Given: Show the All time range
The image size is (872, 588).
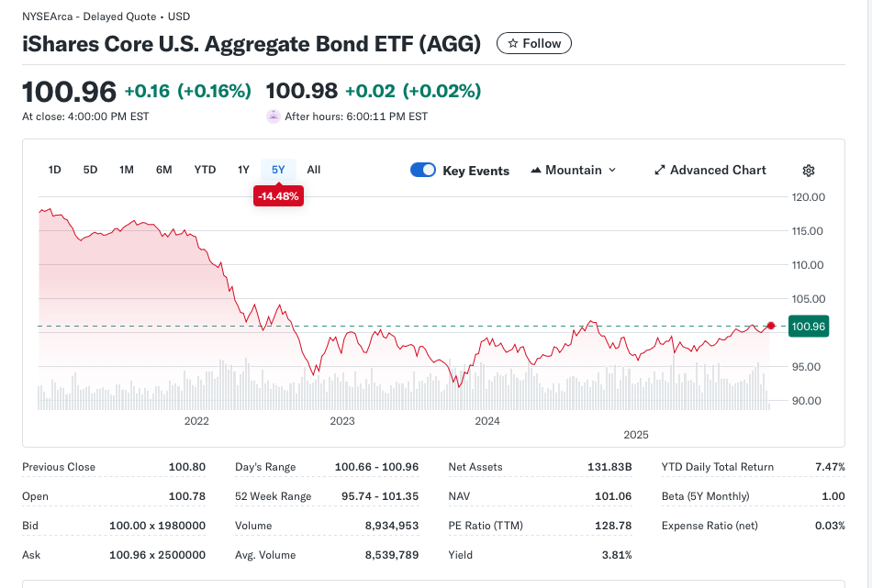Looking at the screenshot, I should click(x=314, y=170).
